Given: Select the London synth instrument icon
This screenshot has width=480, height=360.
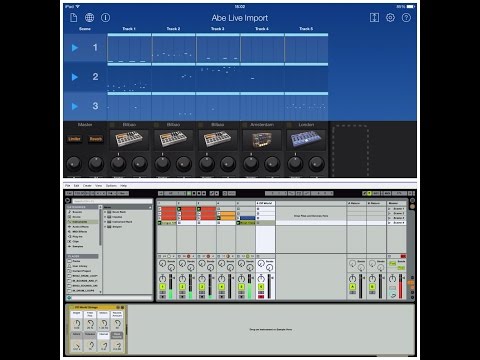Looking at the screenshot, I should tap(306, 140).
